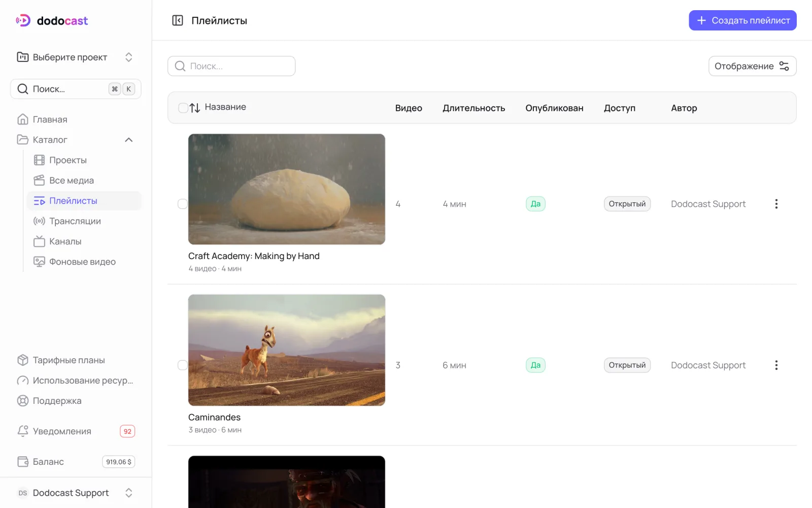Click the usage gauge icon

pyautogui.click(x=23, y=380)
